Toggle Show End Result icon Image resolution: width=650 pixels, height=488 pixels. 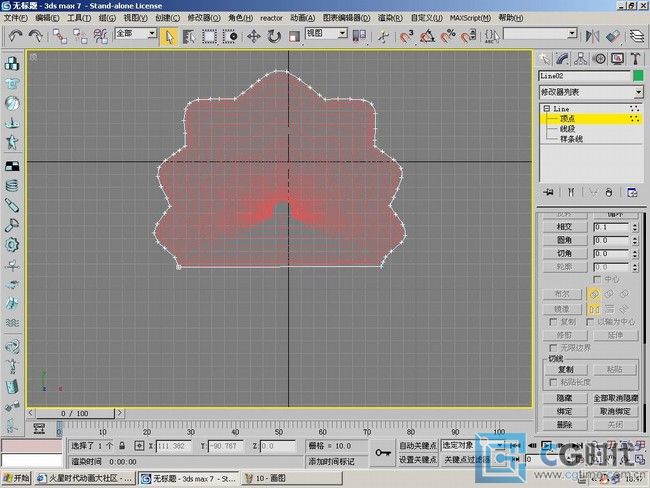tap(571, 192)
